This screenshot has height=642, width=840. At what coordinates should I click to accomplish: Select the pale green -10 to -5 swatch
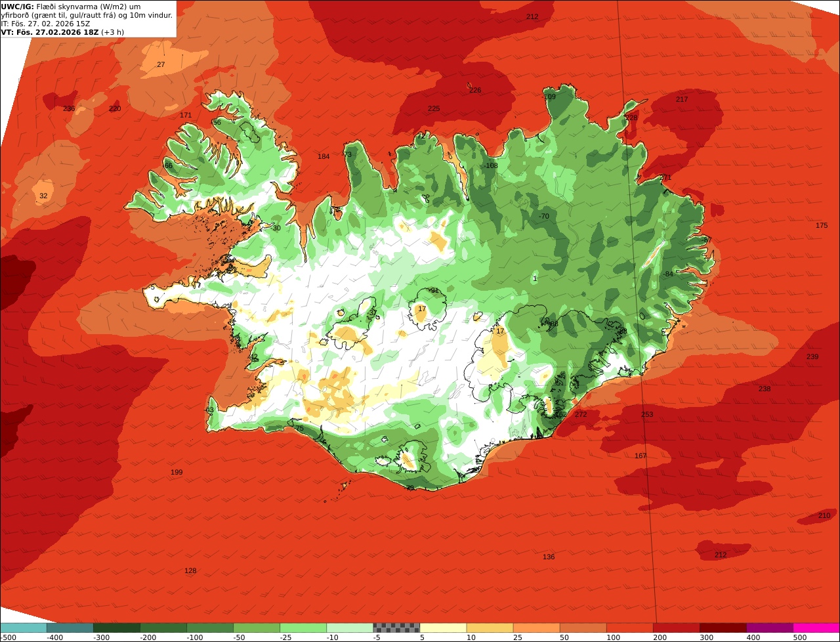click(350, 628)
